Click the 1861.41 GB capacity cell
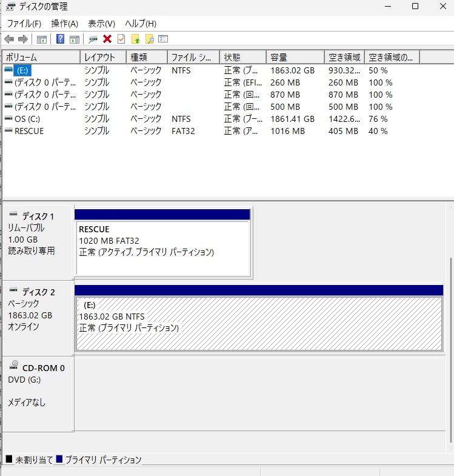 (293, 119)
